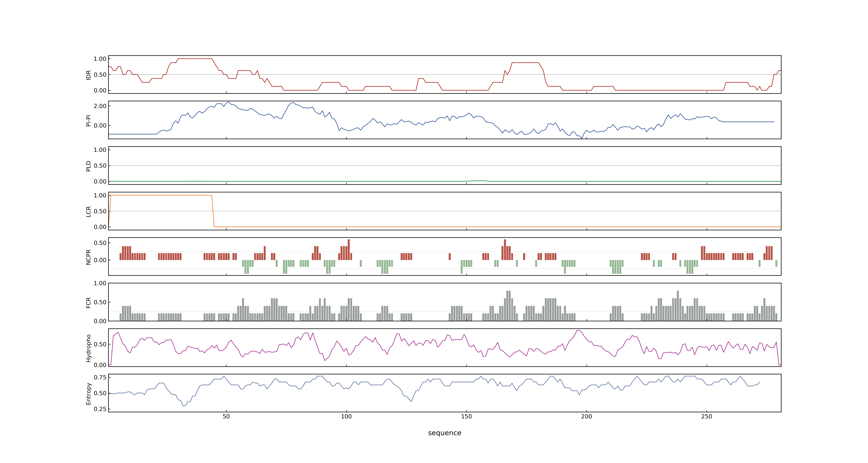This screenshot has width=868, height=463.
Task: Click the 1.00 tick of the FCR panel
Action: point(100,283)
